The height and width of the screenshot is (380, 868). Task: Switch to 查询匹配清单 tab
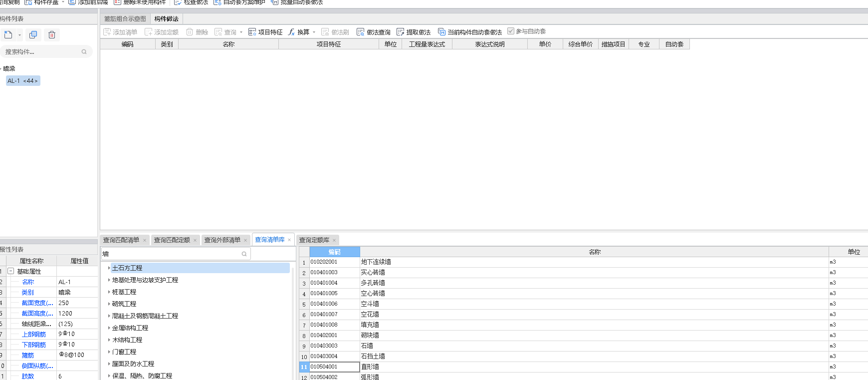(x=121, y=240)
